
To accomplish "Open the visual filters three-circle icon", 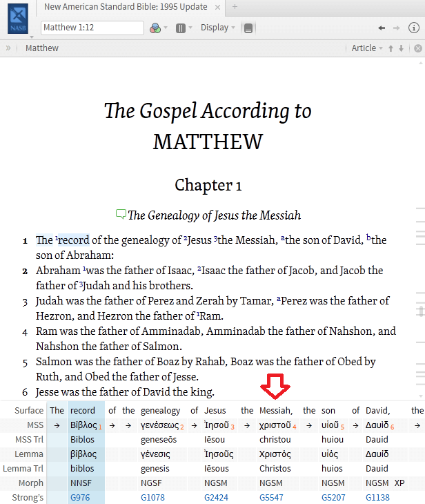I will click(155, 28).
